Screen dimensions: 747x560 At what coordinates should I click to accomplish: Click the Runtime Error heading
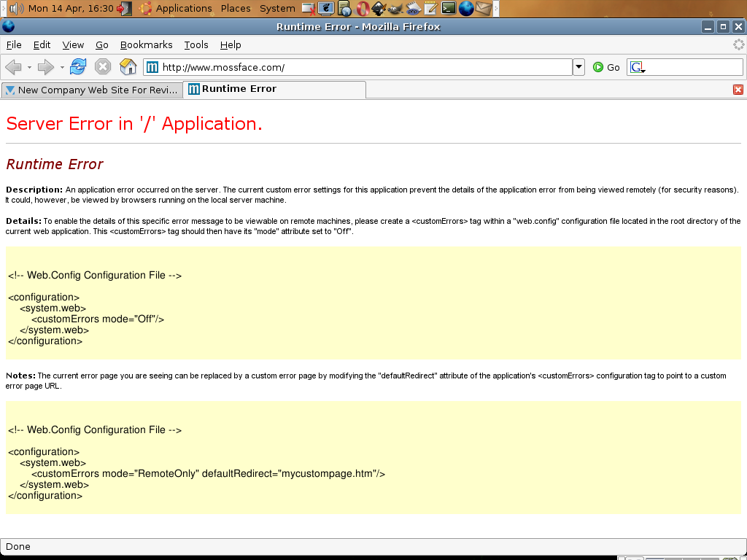coord(54,164)
